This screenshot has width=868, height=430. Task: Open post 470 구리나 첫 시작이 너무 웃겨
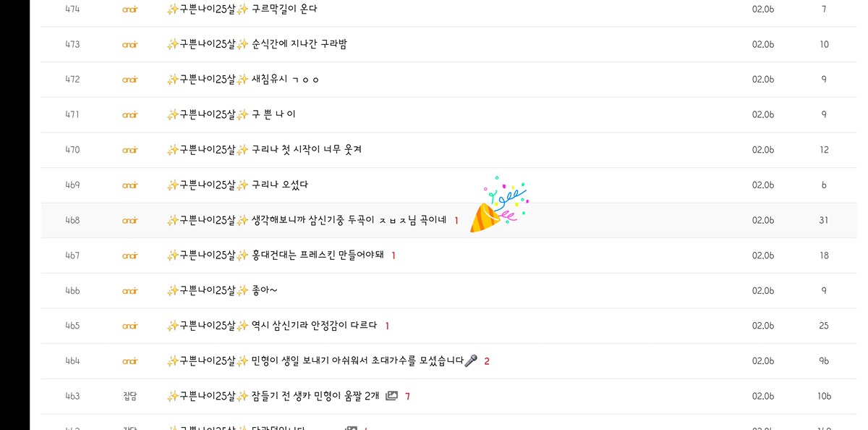[x=265, y=150]
